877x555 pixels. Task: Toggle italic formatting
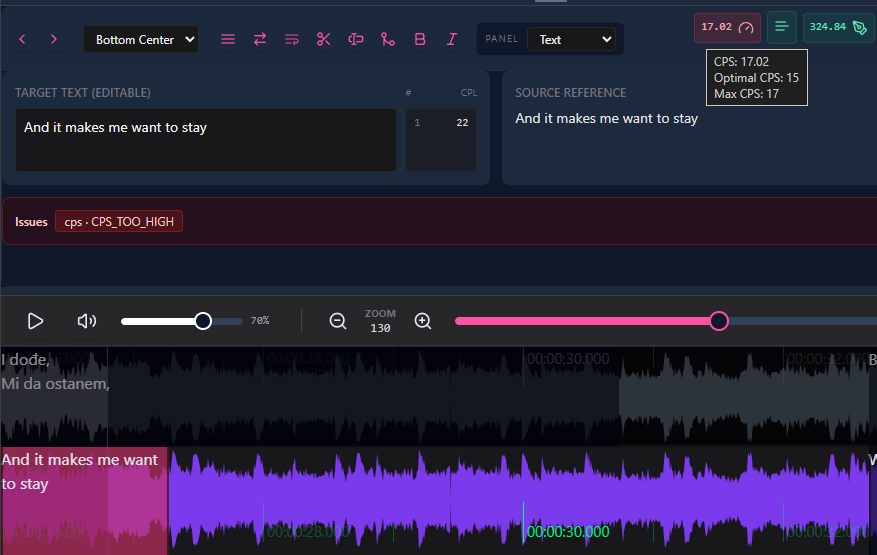(x=451, y=39)
